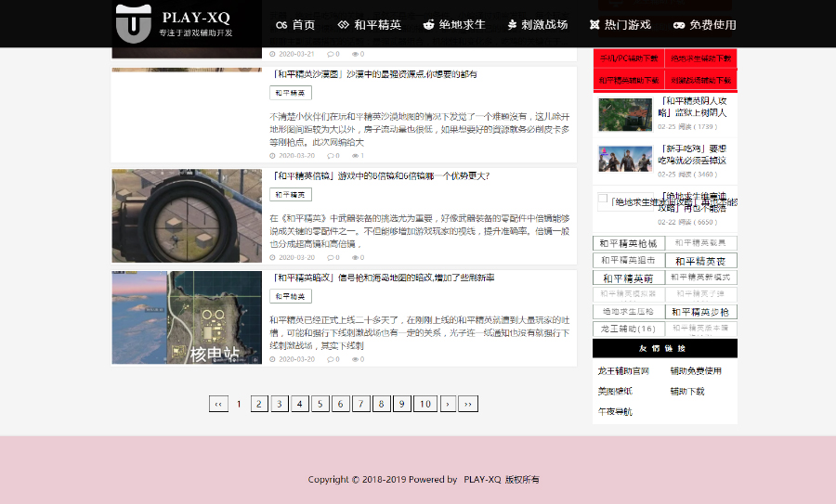This screenshot has height=504, width=836.
Task: Open the 午夜导航 friend link
Action: (615, 411)
